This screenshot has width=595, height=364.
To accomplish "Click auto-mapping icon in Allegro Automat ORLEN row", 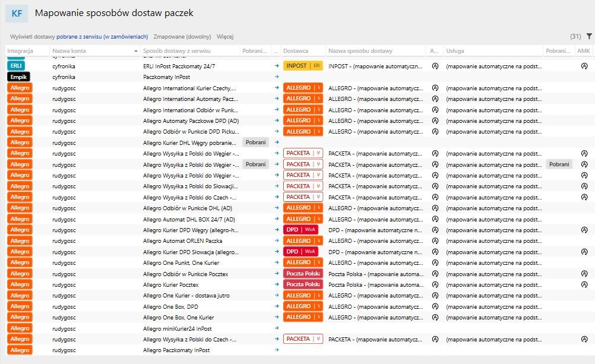I will click(x=435, y=240).
